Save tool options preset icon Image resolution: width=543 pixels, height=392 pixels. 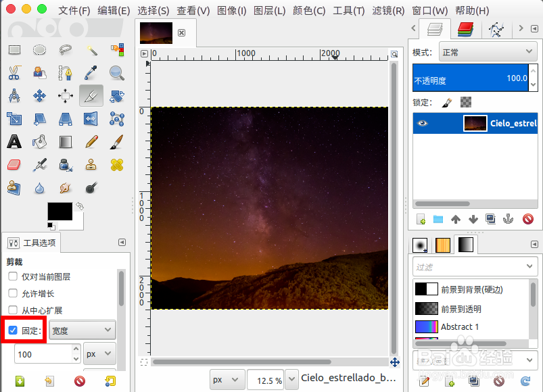tap(20, 381)
